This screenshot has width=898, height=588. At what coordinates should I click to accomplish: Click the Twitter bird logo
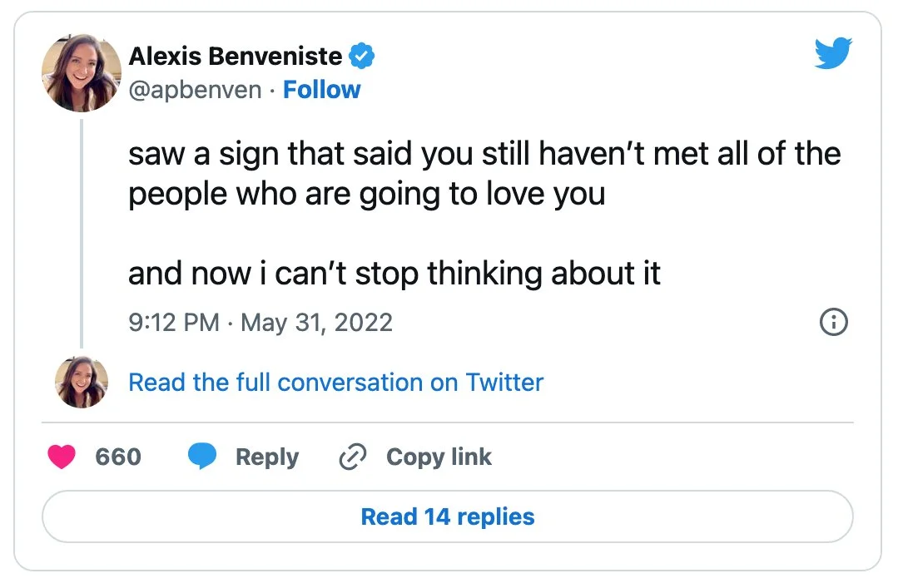(833, 55)
